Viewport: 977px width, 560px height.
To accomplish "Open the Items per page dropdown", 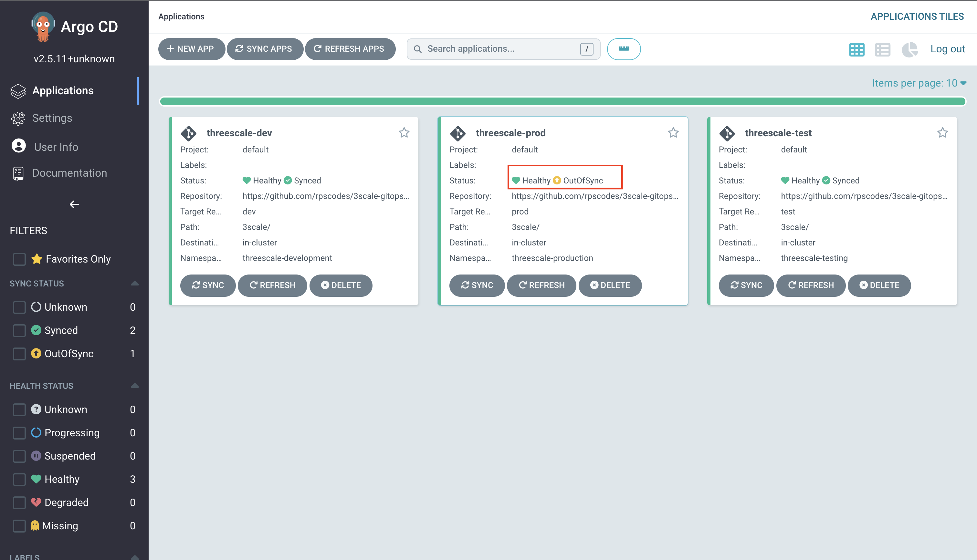I will (919, 83).
